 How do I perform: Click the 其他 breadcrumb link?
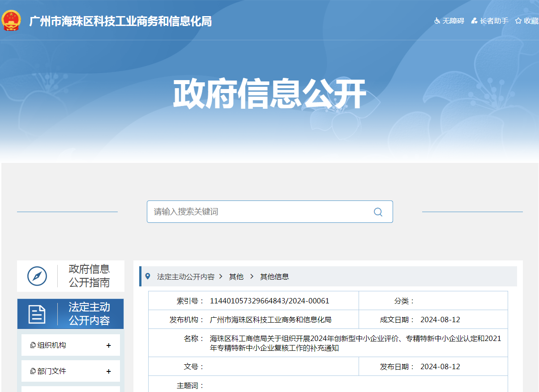pyautogui.click(x=236, y=277)
